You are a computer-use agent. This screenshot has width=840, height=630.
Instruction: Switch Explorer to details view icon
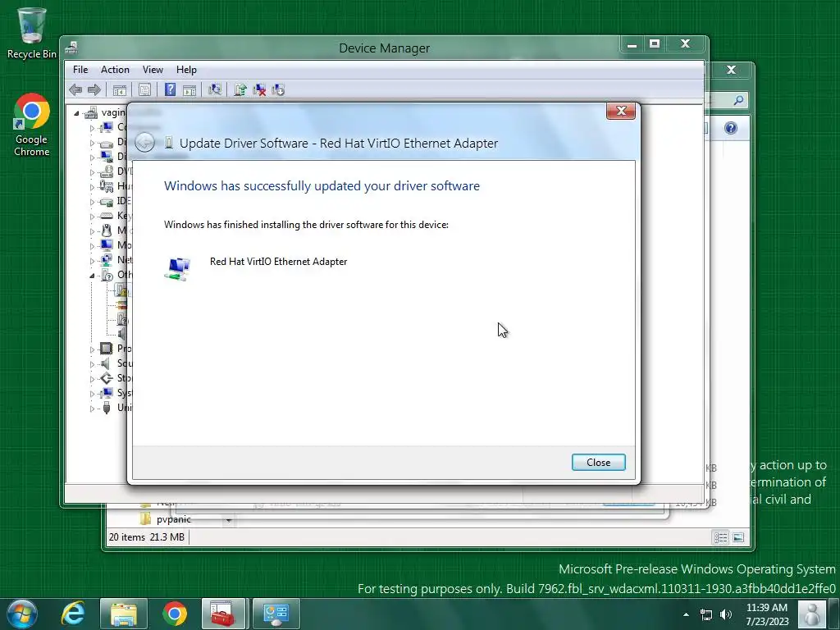720,537
